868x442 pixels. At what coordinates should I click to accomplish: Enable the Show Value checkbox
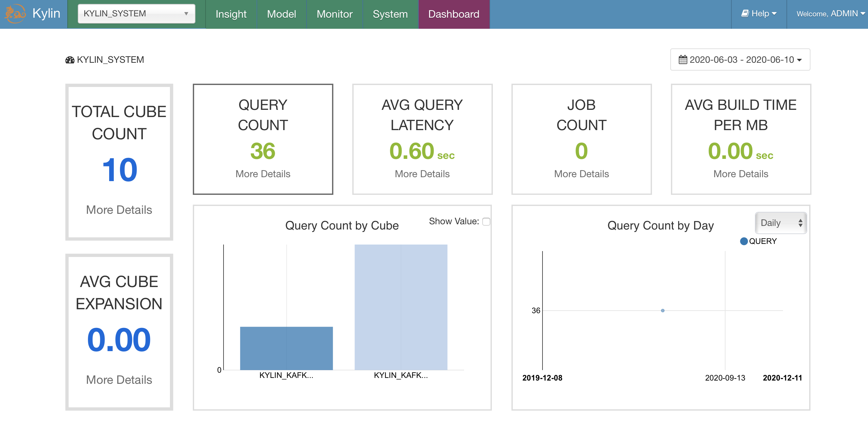click(486, 222)
